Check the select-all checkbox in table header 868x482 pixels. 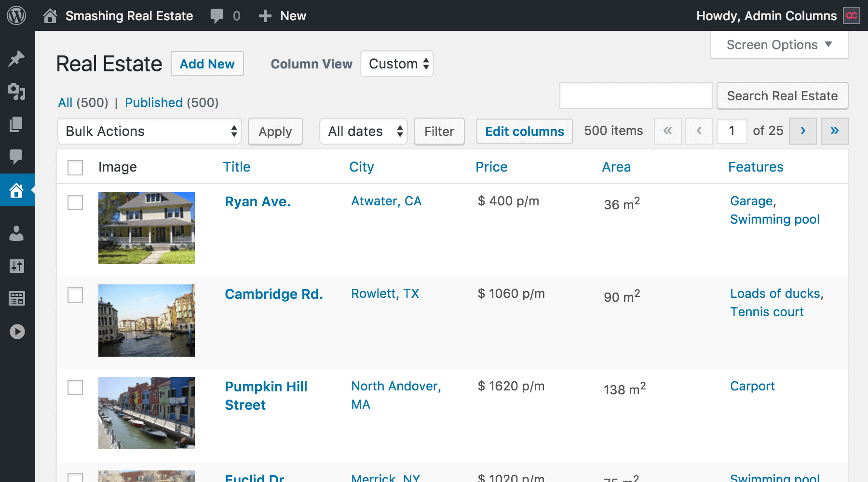pyautogui.click(x=75, y=166)
